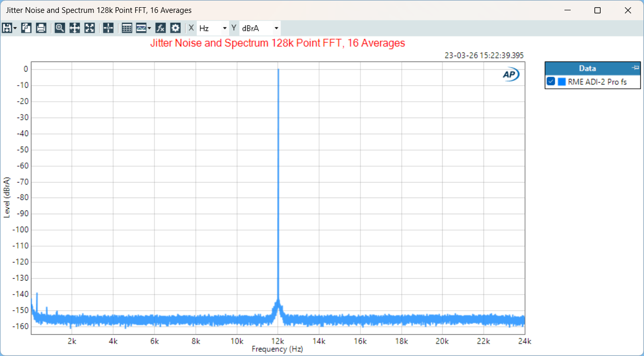Image resolution: width=644 pixels, height=356 pixels.
Task: Open the data table grid icon
Action: pos(127,28)
